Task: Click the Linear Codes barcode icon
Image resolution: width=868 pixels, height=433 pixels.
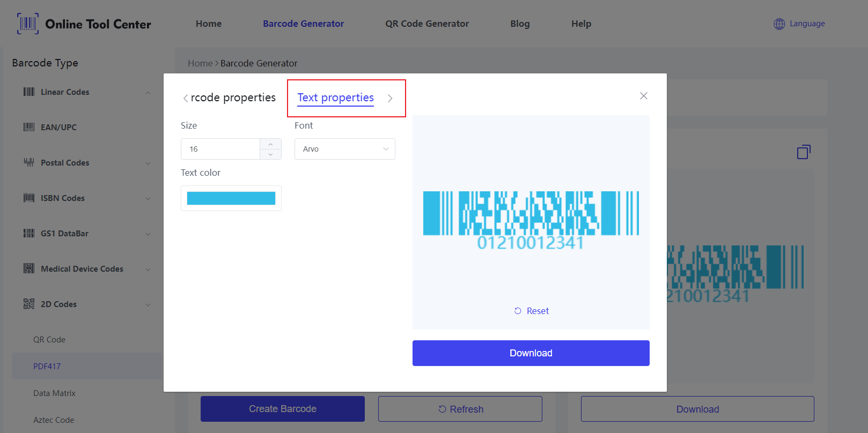Action: [29, 92]
